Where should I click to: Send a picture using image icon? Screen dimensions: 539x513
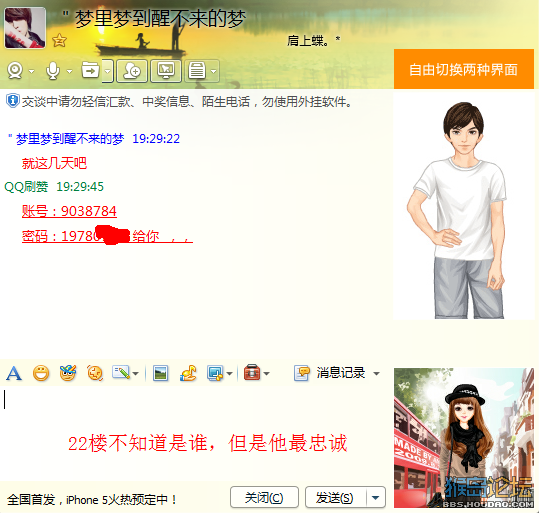(x=161, y=373)
